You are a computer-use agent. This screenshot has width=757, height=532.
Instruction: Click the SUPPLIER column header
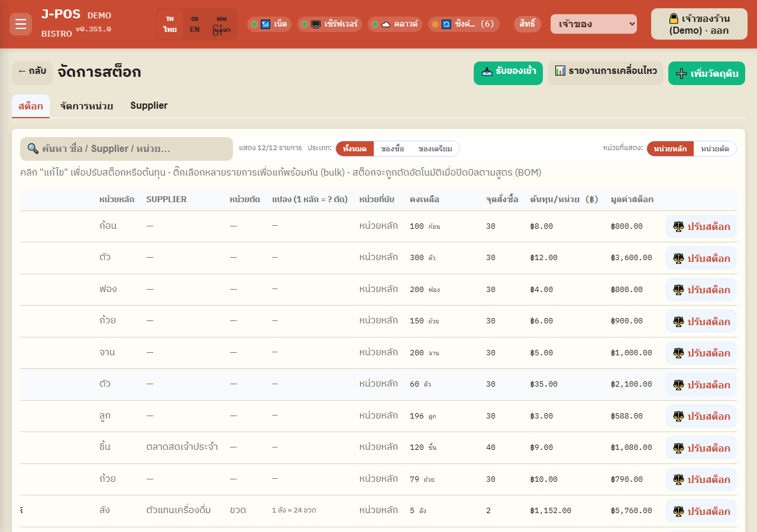point(166,199)
